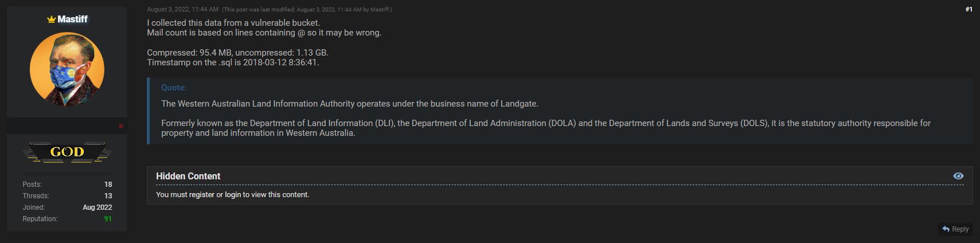Click the Hidden Content heading
Screen dimensions: 980x243
188,177
